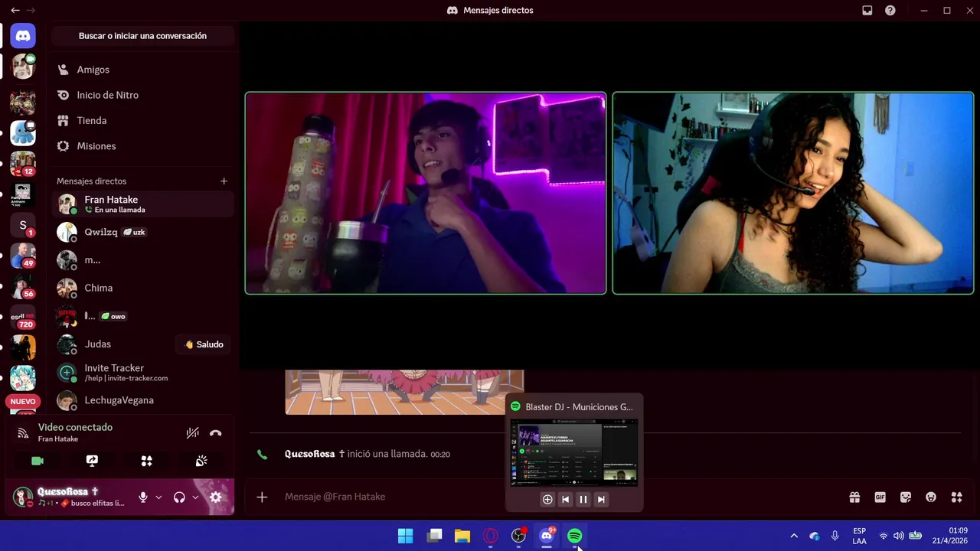The height and width of the screenshot is (551, 980).
Task: Open user settings gear
Action: [x=215, y=497]
